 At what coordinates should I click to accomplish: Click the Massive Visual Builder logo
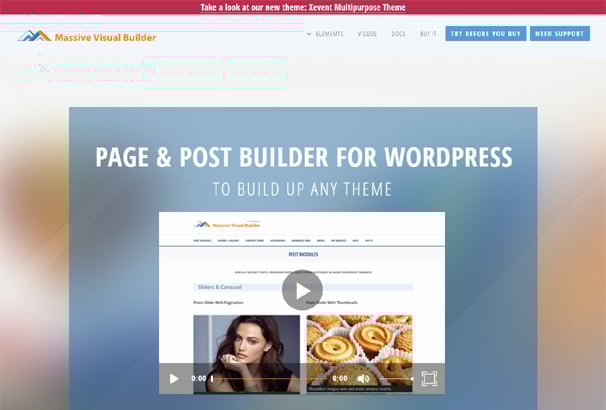point(87,37)
